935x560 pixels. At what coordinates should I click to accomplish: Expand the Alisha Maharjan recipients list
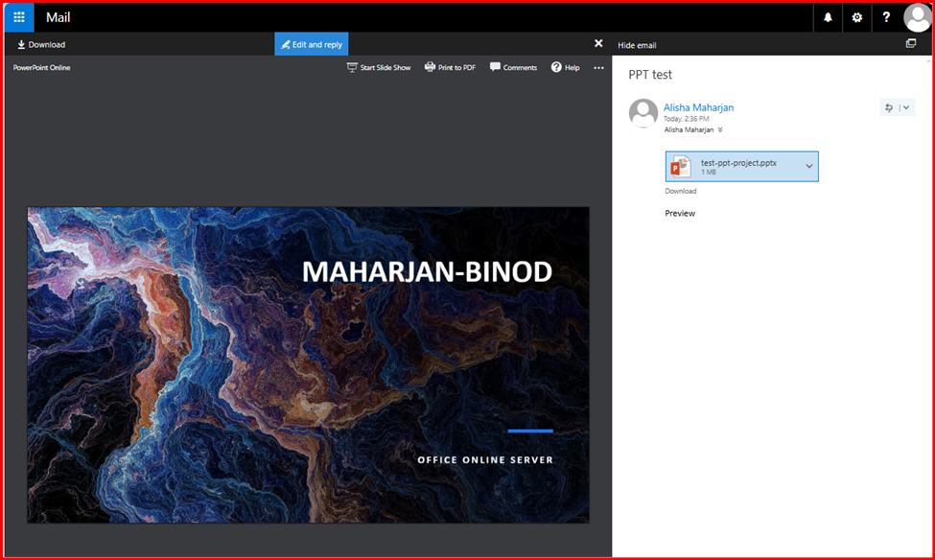pyautogui.click(x=720, y=129)
